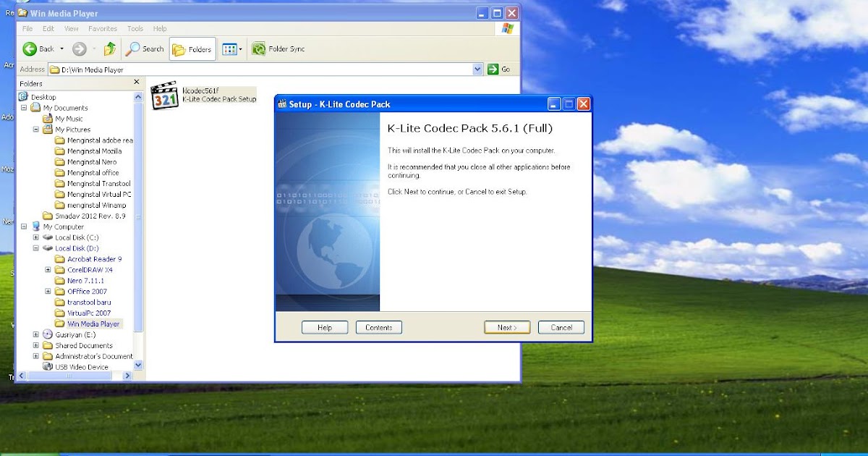This screenshot has width=868, height=456.
Task: Click the Nero 7.11.1 folder icon
Action: pos(60,281)
